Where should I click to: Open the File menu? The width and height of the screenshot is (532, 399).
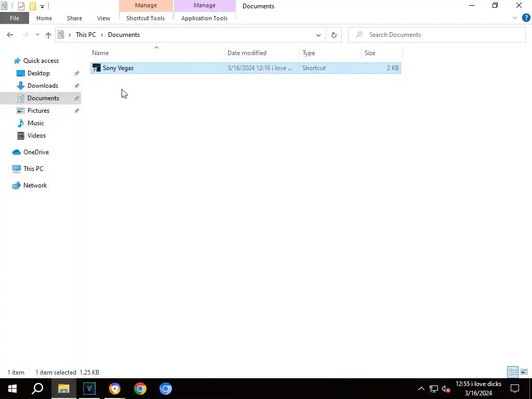pyautogui.click(x=14, y=18)
